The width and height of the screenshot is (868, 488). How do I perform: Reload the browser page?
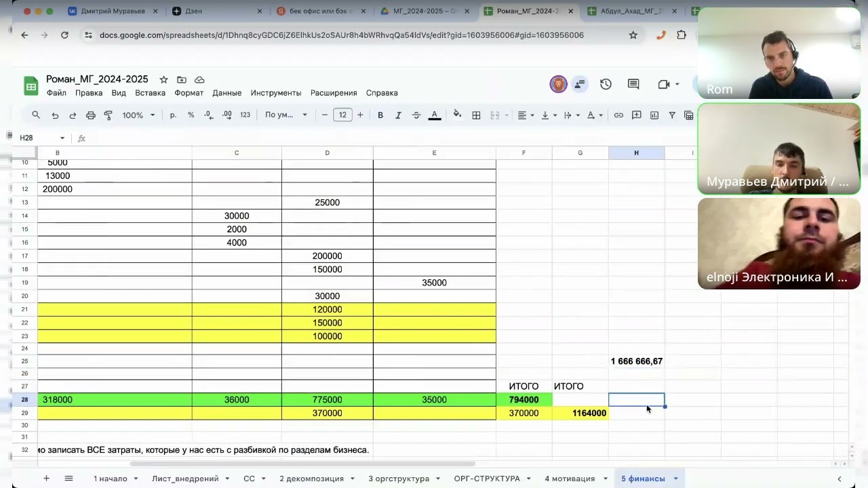[64, 35]
